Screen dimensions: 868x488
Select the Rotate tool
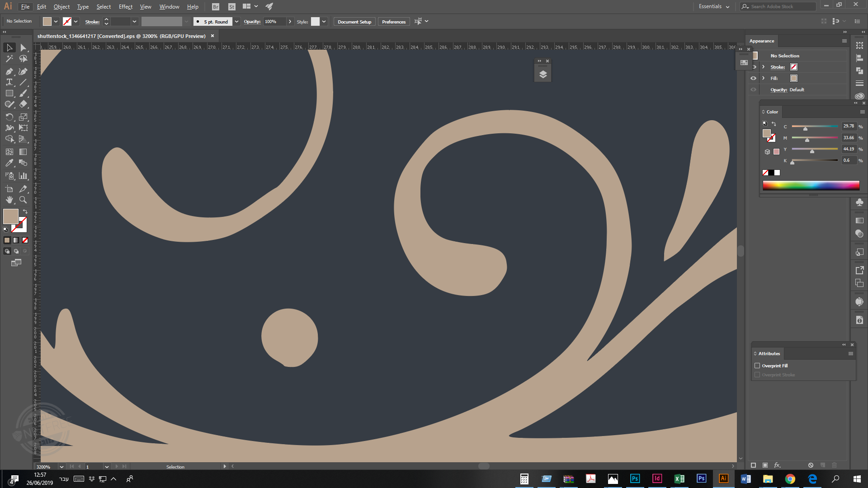click(x=9, y=117)
